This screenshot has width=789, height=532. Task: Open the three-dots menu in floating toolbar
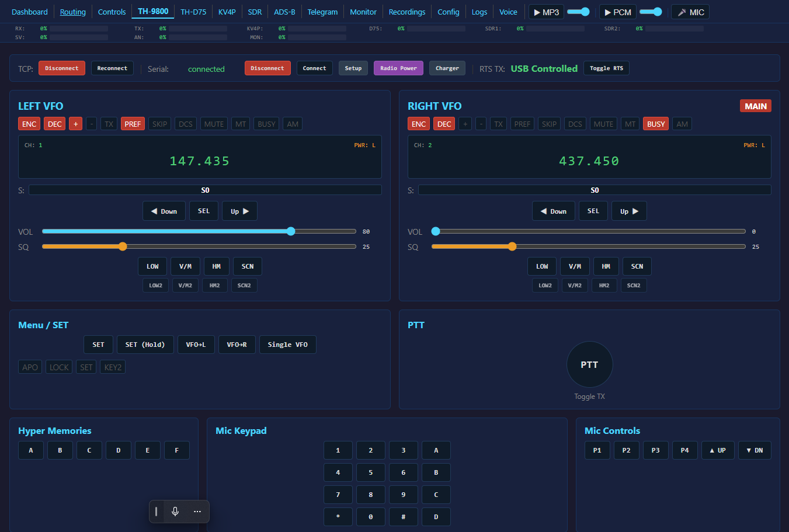(x=197, y=512)
